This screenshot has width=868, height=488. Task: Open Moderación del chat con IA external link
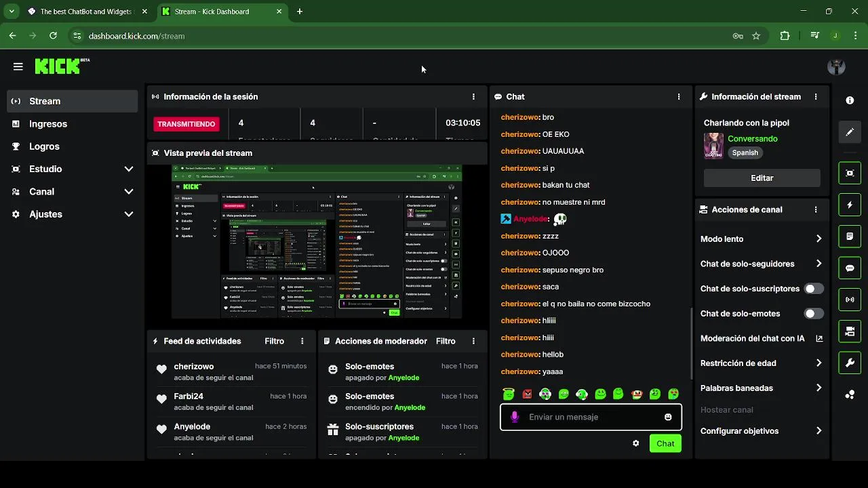[x=819, y=338]
